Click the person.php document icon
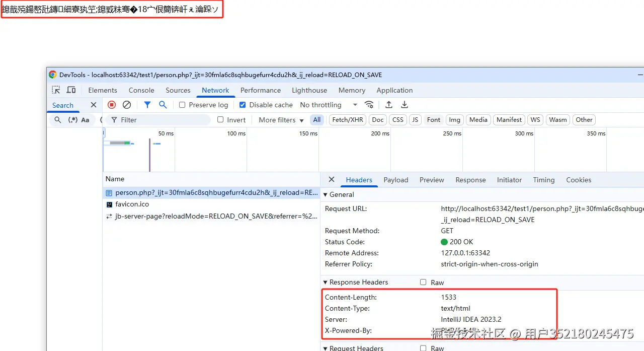 (x=109, y=193)
